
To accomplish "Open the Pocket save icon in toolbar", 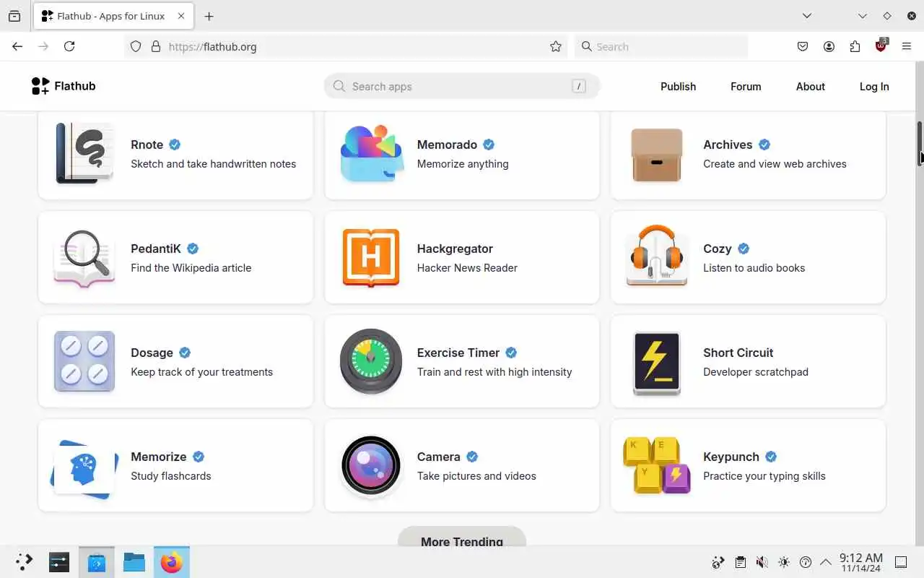I will (x=803, y=46).
